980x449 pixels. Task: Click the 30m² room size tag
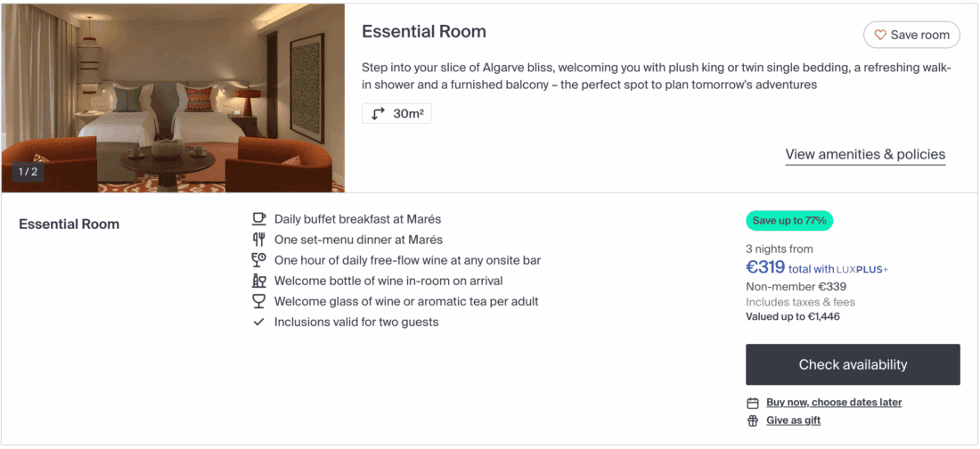point(396,114)
